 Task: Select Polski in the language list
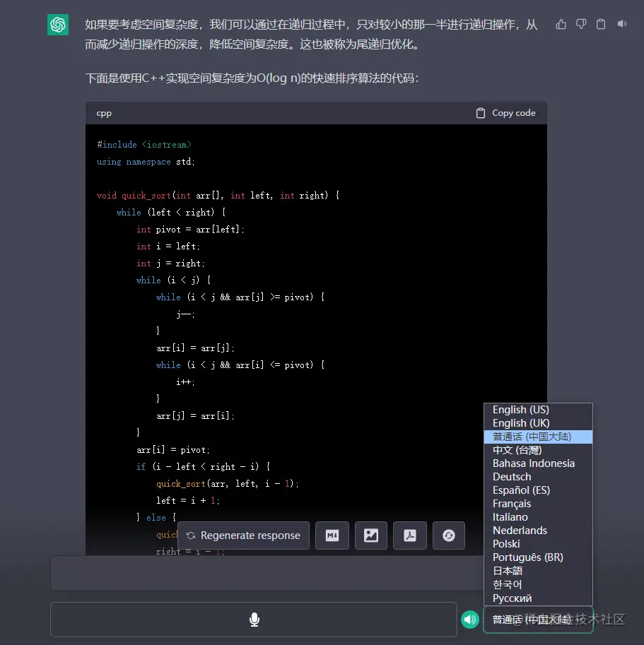[x=538, y=544]
